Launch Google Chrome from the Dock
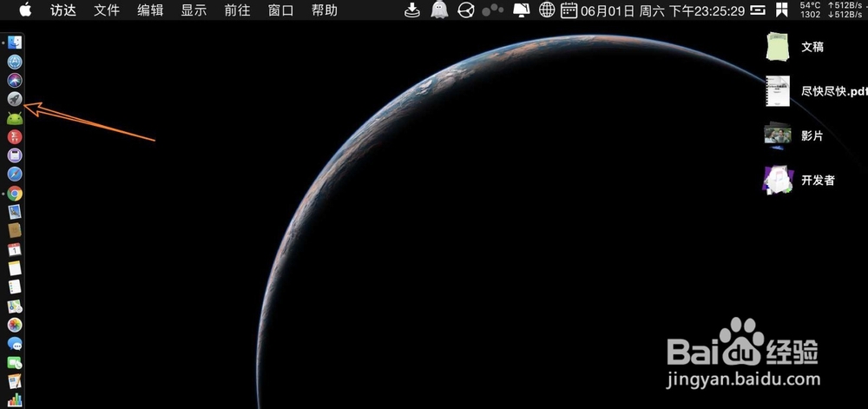This screenshot has height=409, width=868. (x=15, y=193)
